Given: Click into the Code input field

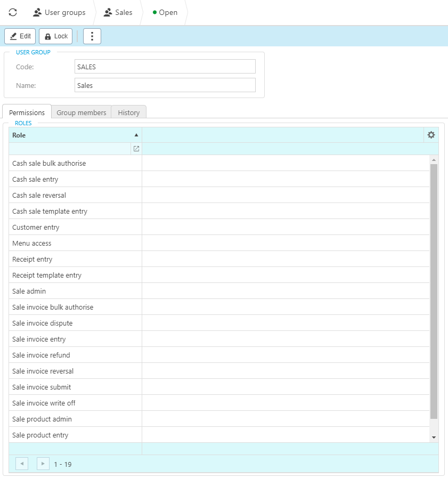Looking at the screenshot, I should point(165,67).
